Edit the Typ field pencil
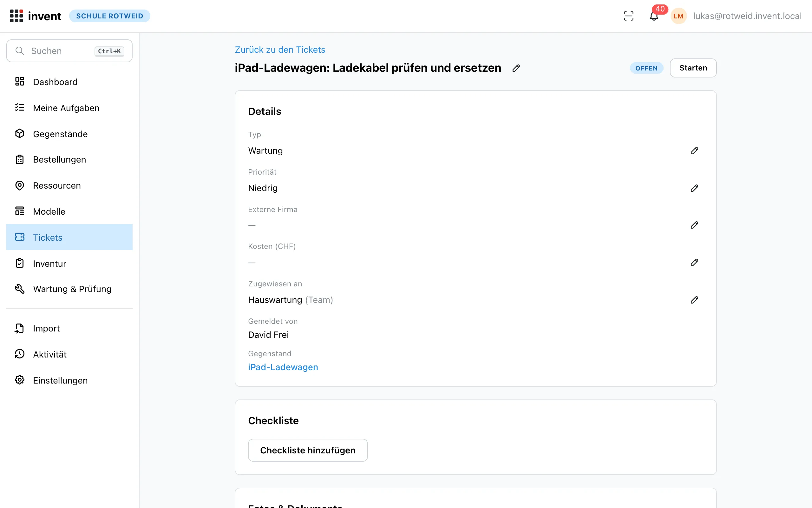The height and width of the screenshot is (508, 812). (694, 150)
